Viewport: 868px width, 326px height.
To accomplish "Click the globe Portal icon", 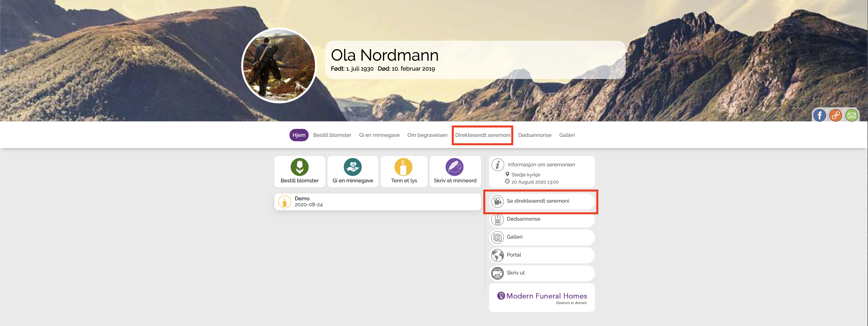I will [x=497, y=255].
